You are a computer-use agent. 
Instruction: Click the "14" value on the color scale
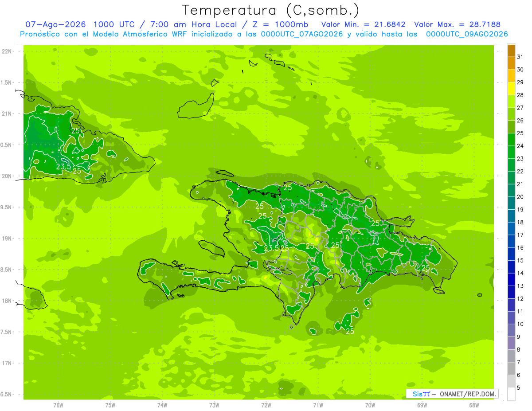pyautogui.click(x=520, y=273)
